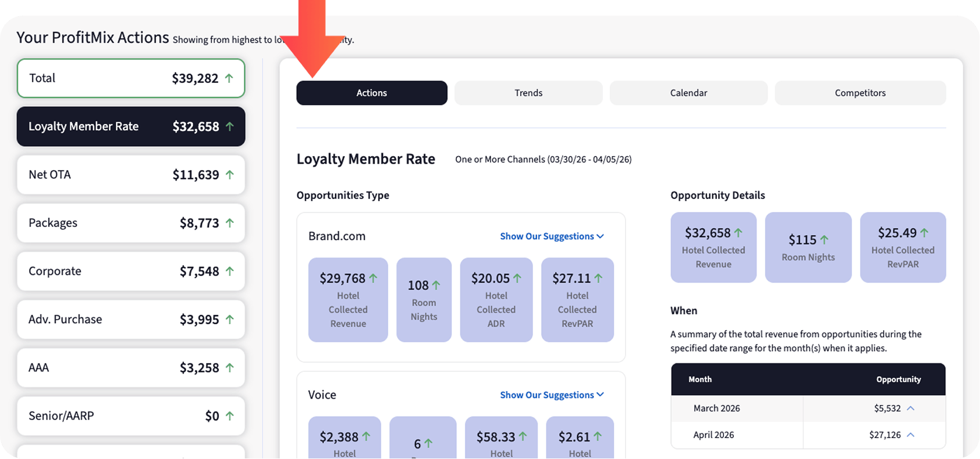The width and height of the screenshot is (980, 459).
Task: Click the arrow beside $115 Room Nights
Action: point(824,240)
